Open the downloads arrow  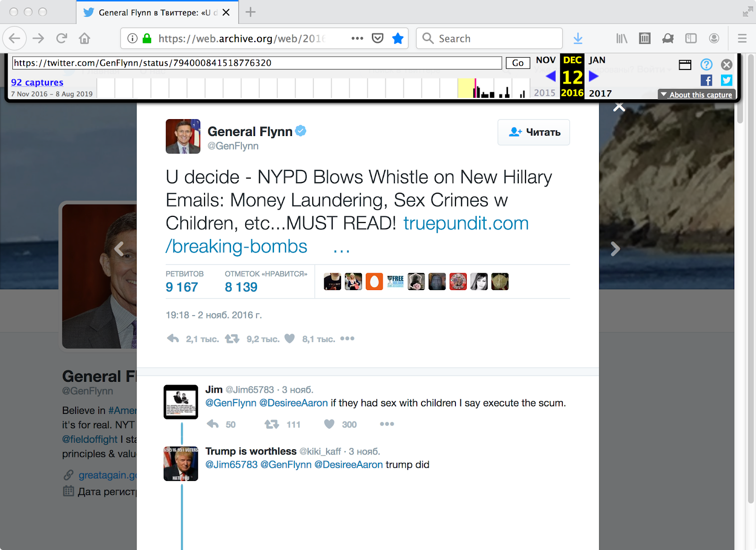coord(578,38)
